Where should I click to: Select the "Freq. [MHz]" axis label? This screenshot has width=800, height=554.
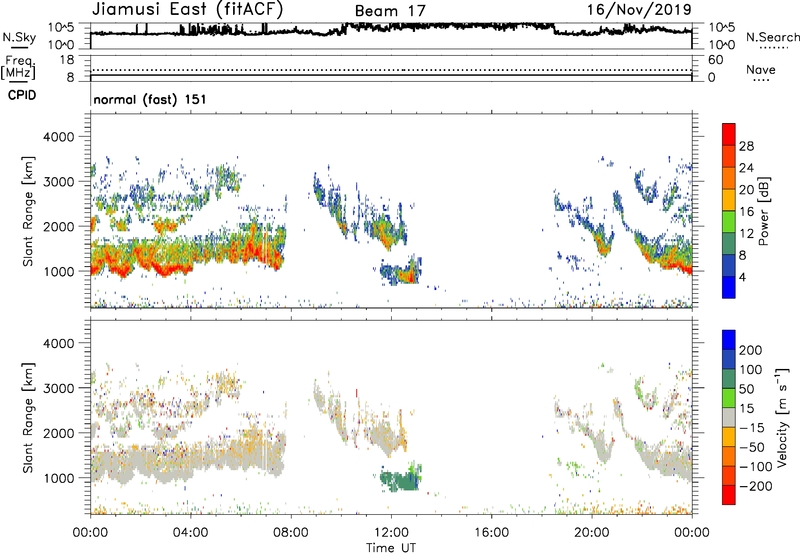pos(19,67)
